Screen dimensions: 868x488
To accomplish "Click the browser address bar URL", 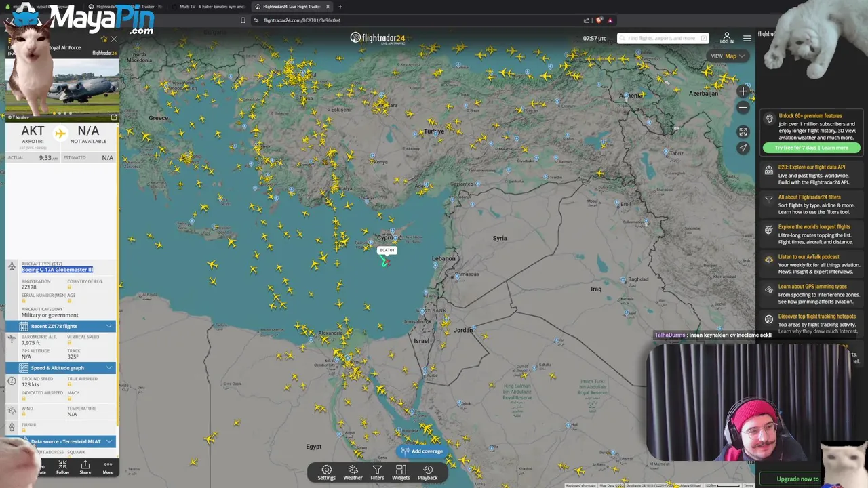I will (x=302, y=20).
